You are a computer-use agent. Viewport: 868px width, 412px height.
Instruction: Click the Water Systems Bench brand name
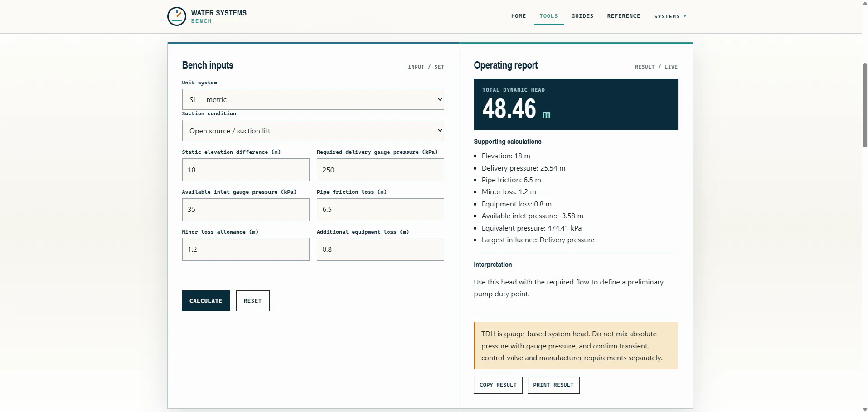[219, 16]
